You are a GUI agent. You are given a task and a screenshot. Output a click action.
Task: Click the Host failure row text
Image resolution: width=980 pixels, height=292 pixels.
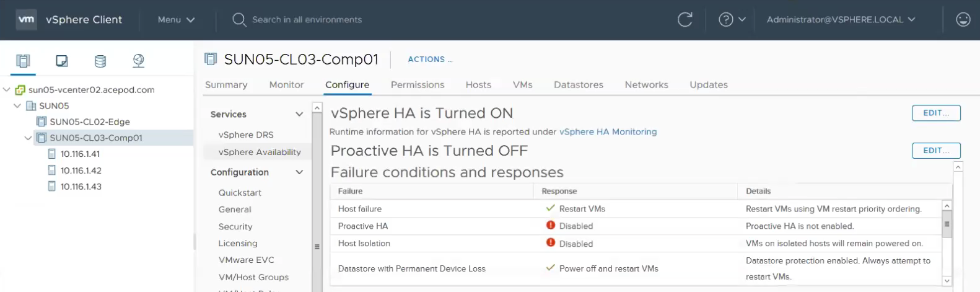click(x=360, y=209)
